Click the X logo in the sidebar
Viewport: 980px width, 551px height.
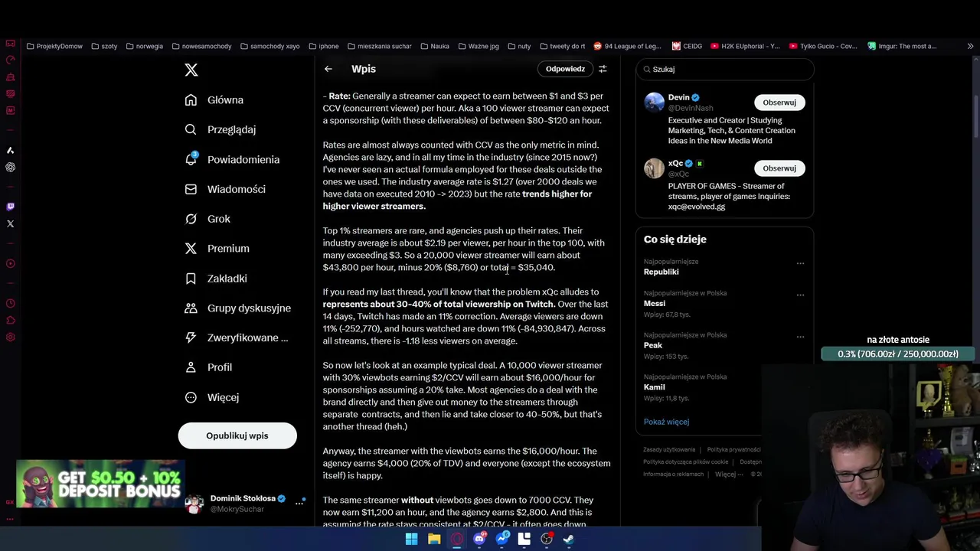click(191, 70)
